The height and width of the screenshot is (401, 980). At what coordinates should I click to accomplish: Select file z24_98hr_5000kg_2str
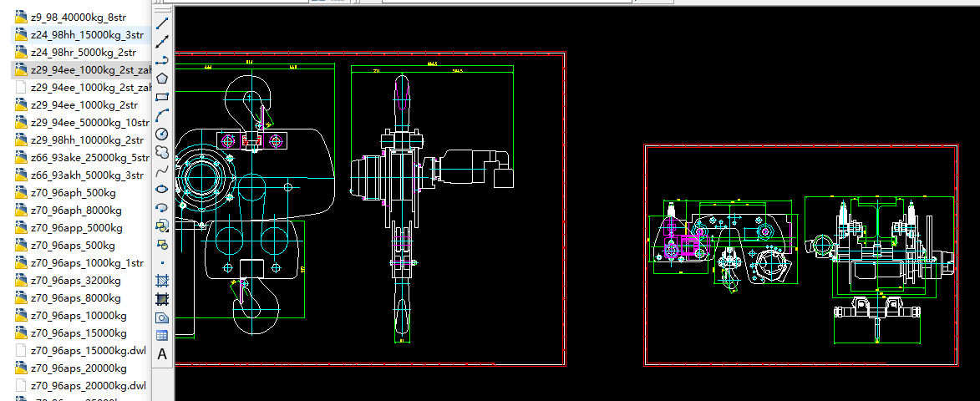click(81, 53)
